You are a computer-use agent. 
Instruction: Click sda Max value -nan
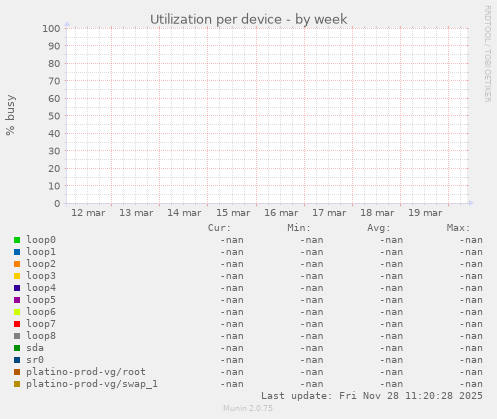click(x=471, y=348)
